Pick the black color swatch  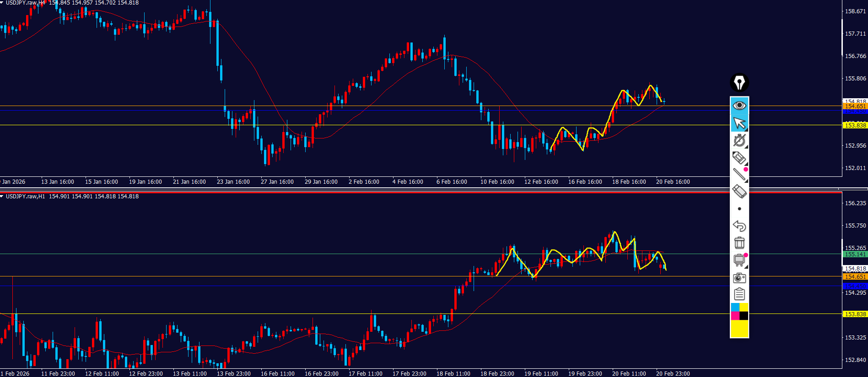[744, 316]
